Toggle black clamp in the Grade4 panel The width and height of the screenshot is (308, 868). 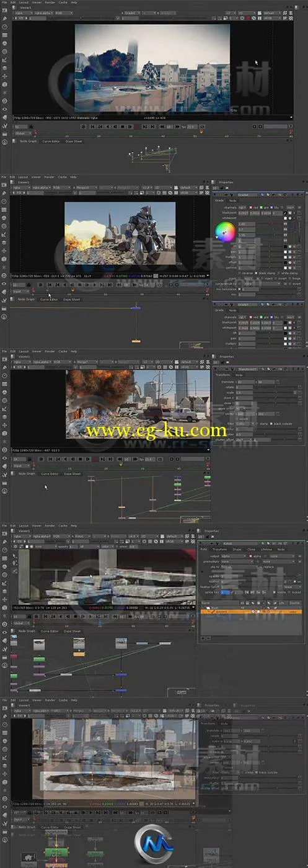pyautogui.click(x=256, y=273)
